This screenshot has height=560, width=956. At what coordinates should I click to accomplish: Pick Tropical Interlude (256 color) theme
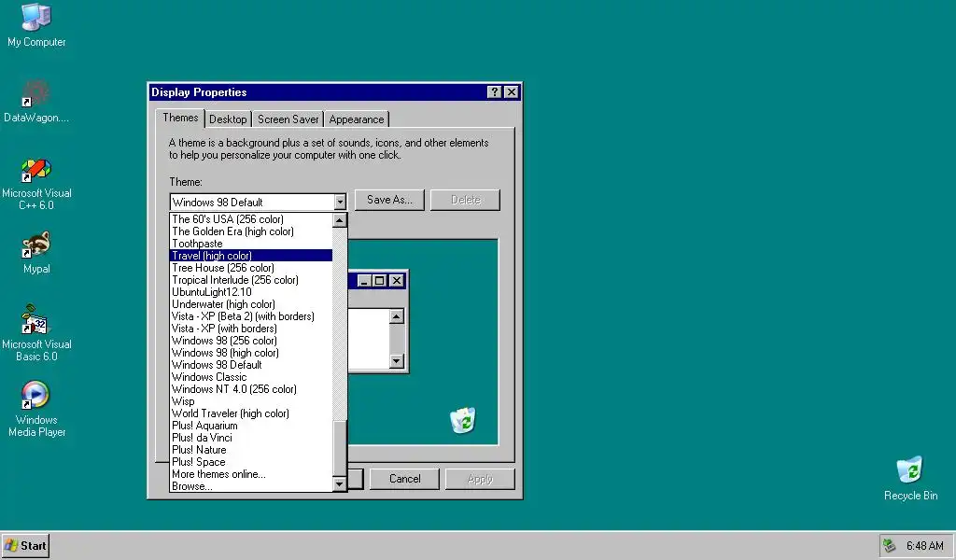click(251, 280)
